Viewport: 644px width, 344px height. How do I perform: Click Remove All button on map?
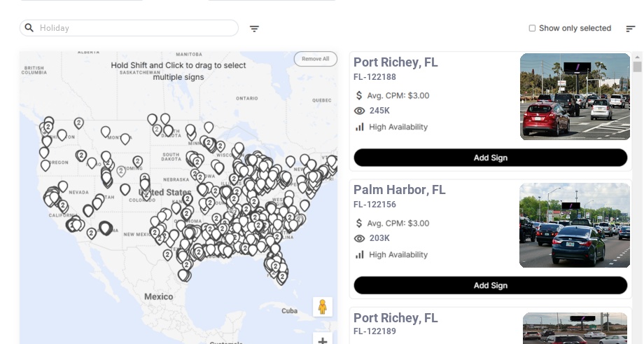click(315, 59)
